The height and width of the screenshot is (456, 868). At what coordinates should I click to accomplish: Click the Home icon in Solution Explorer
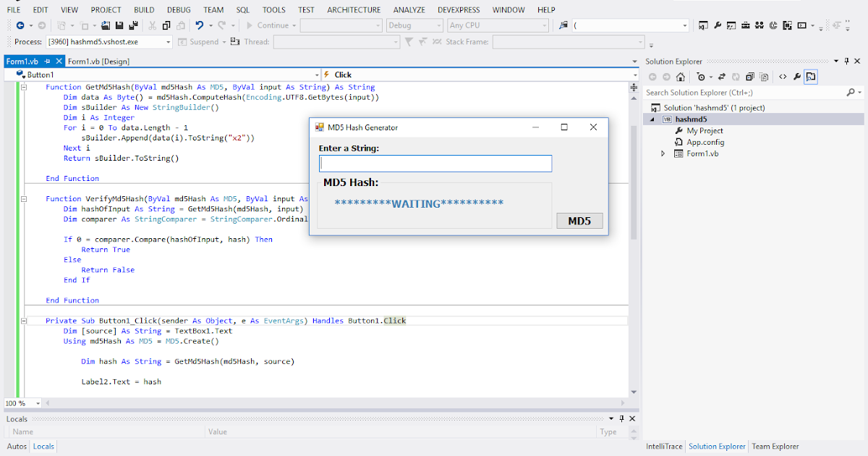(681, 77)
